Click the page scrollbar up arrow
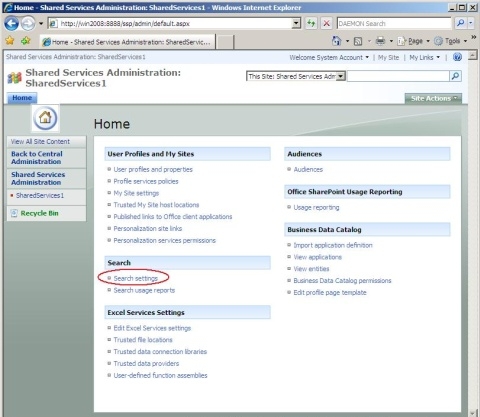The width and height of the screenshot is (480, 417). click(472, 55)
